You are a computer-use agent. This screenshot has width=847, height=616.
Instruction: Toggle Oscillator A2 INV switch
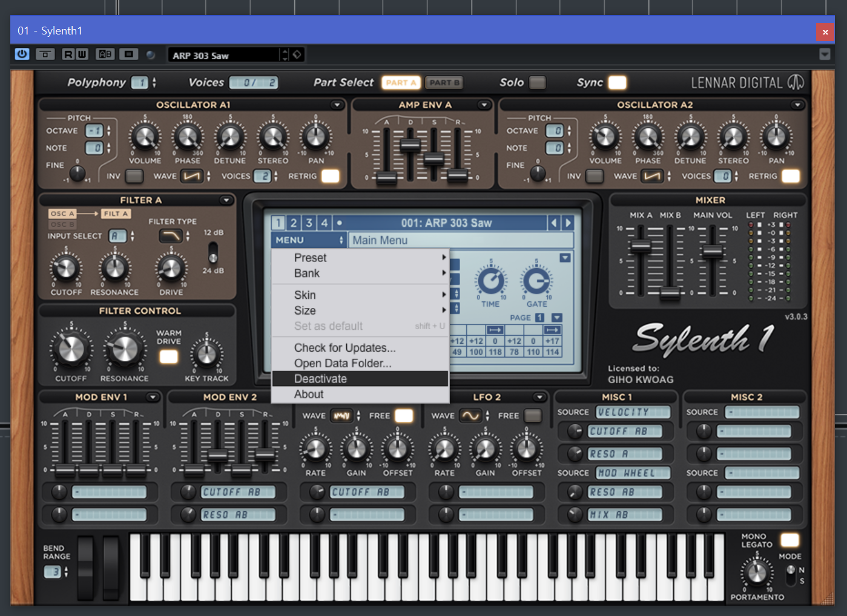pyautogui.click(x=595, y=176)
